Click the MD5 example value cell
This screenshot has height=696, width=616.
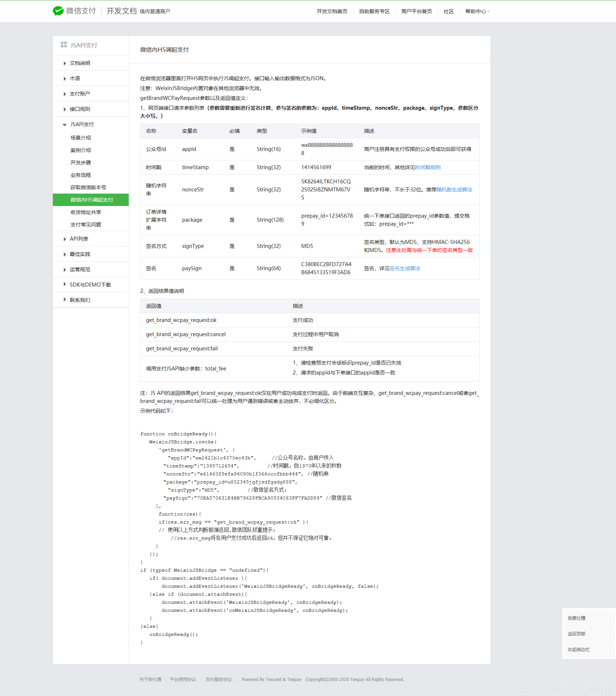(x=307, y=246)
